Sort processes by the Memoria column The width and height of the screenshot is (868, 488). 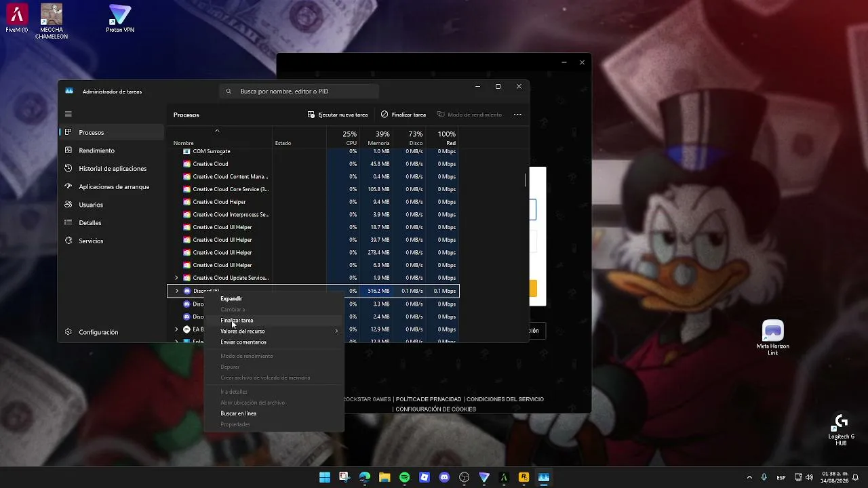coord(376,138)
